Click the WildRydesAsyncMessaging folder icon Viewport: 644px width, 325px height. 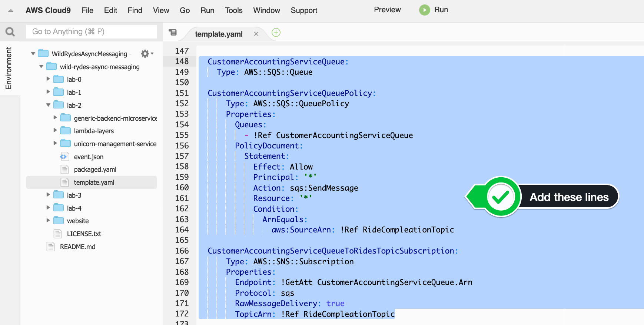(43, 53)
